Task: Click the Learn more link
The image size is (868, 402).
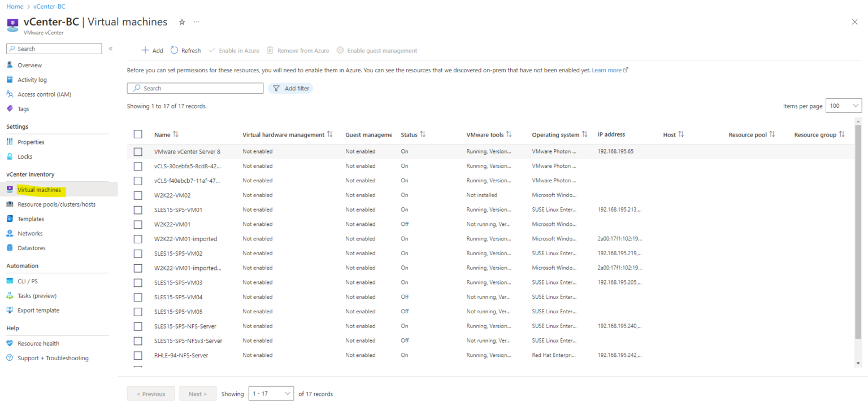Action: 607,70
